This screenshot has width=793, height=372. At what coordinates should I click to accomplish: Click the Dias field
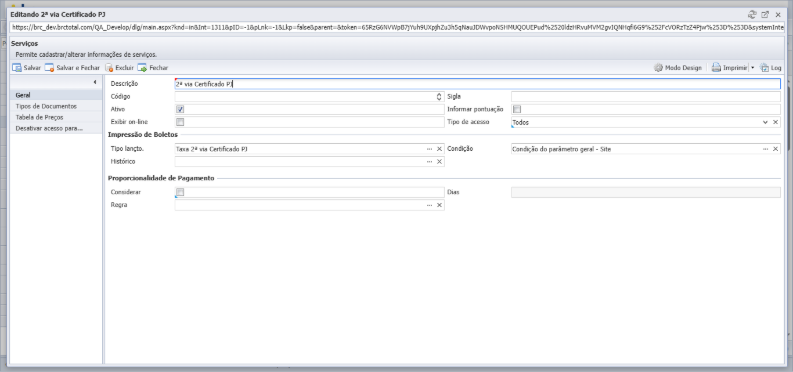(646, 192)
